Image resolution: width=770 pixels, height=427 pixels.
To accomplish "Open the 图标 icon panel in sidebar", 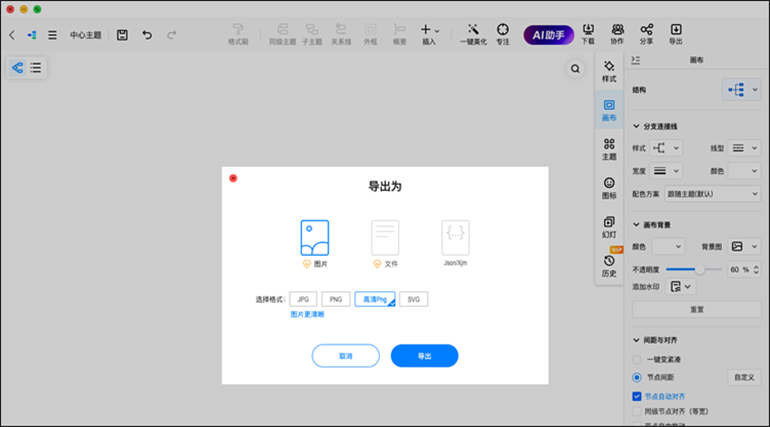I will (609, 187).
